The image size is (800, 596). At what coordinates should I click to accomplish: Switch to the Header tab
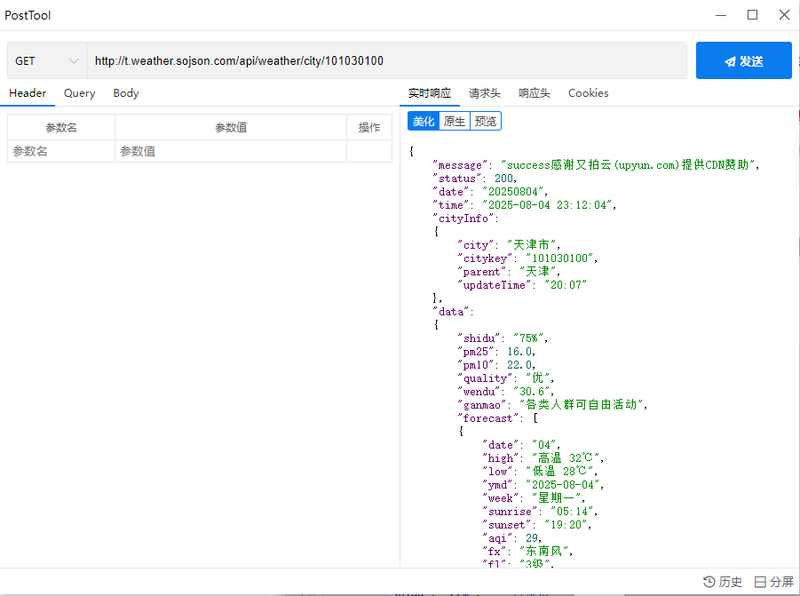pos(28,93)
